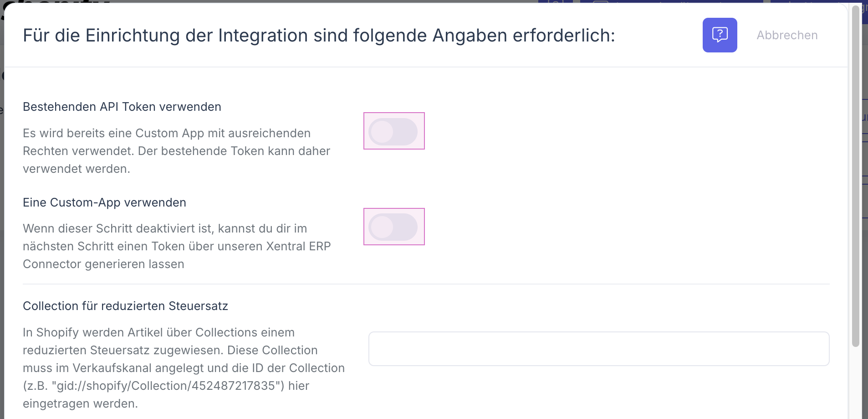Click the 'Es wird bereits eine Custom App' description
This screenshot has width=868, height=419.
(167, 133)
